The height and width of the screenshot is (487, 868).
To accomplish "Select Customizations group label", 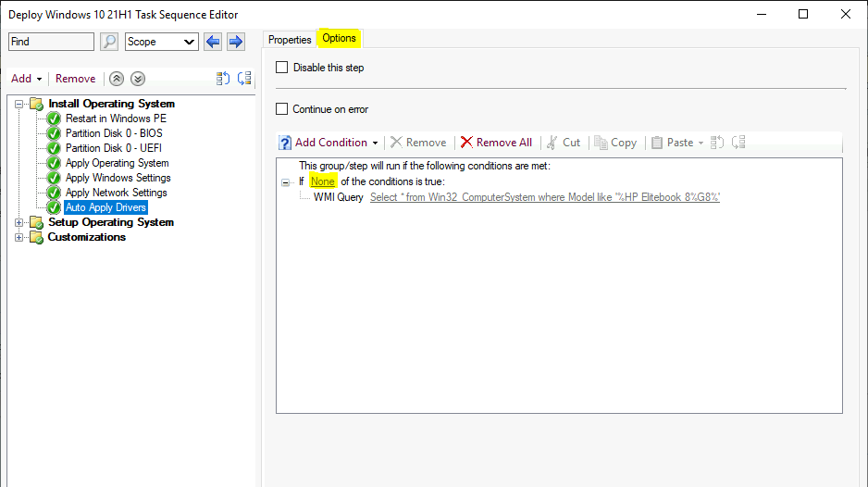I will (86, 237).
